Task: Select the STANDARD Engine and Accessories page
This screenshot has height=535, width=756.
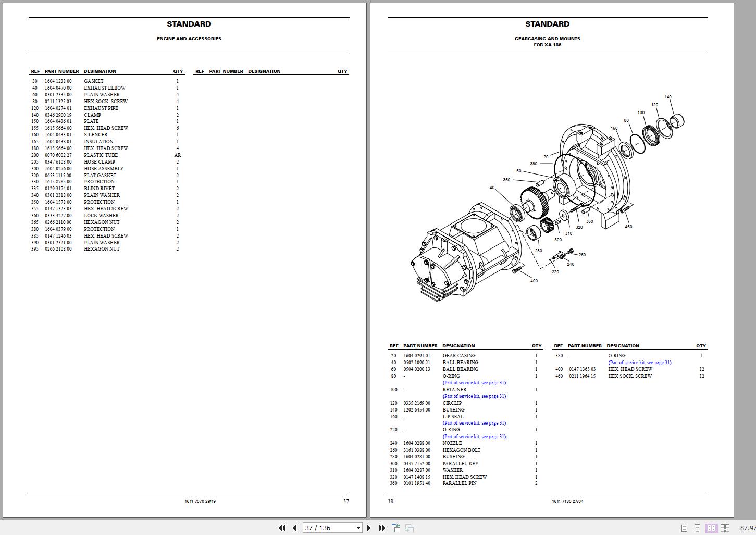Action: tap(189, 260)
